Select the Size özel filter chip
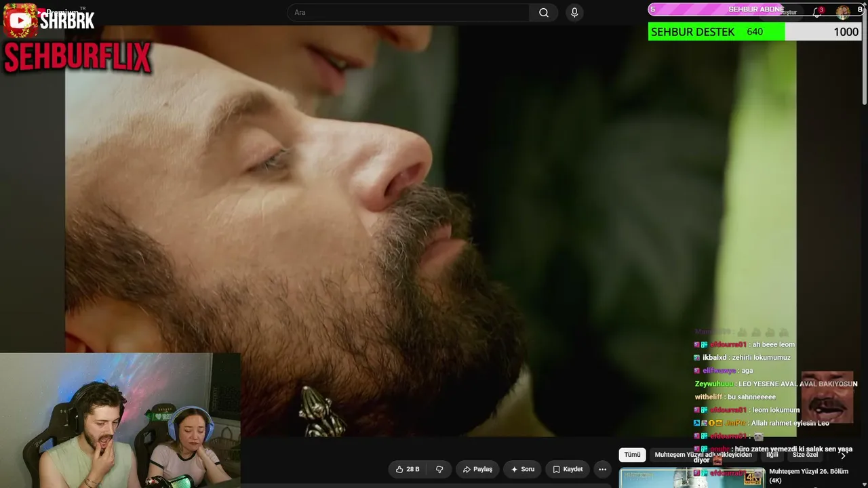This screenshot has height=488, width=868. [x=805, y=455]
